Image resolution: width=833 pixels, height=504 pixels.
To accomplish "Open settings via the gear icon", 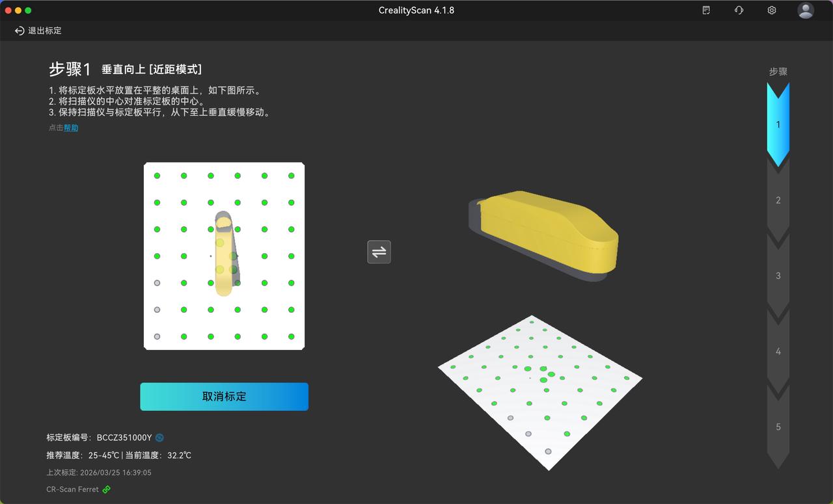I will tap(772, 10).
